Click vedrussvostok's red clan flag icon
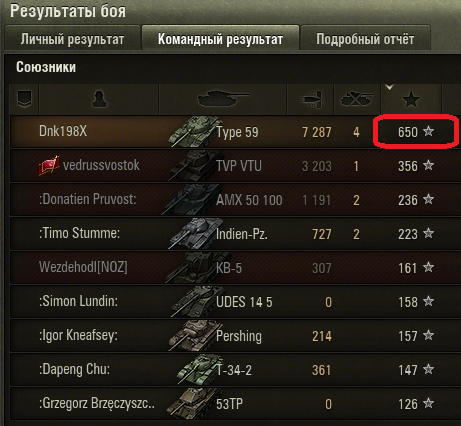The image size is (461, 426). [49, 166]
